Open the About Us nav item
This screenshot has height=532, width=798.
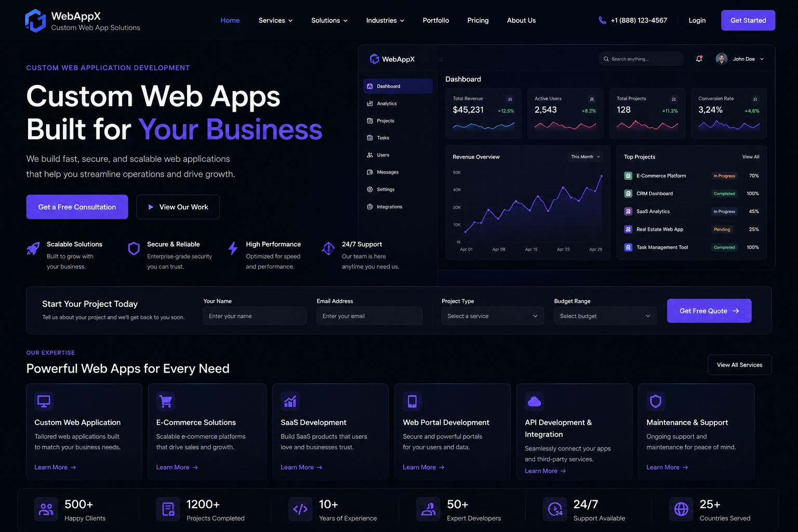click(521, 20)
